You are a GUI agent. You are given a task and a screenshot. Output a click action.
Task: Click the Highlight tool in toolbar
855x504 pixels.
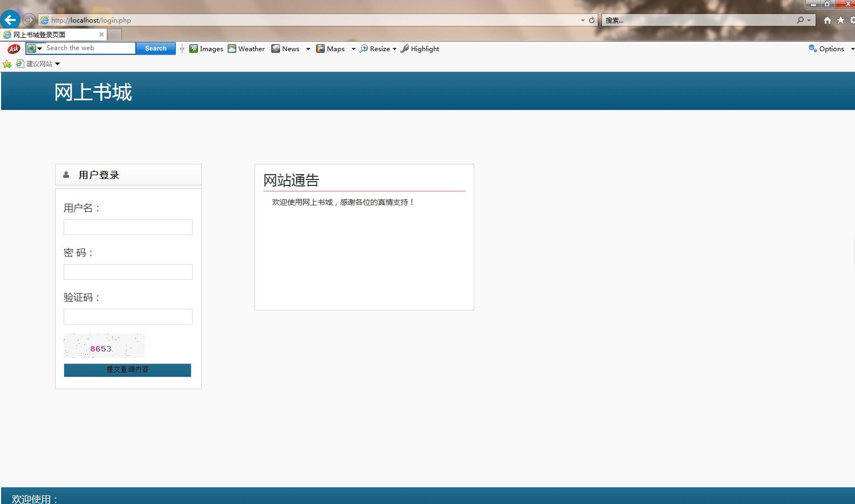(x=420, y=49)
